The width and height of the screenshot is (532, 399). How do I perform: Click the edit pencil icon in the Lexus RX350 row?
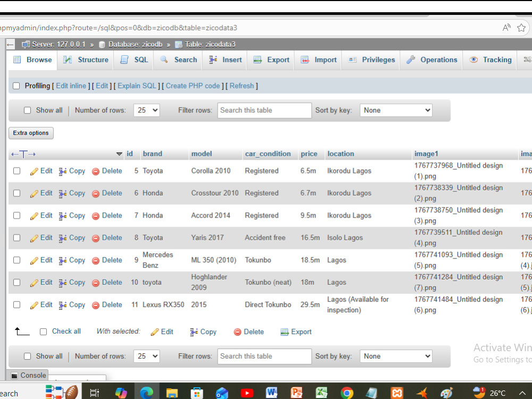coord(34,305)
